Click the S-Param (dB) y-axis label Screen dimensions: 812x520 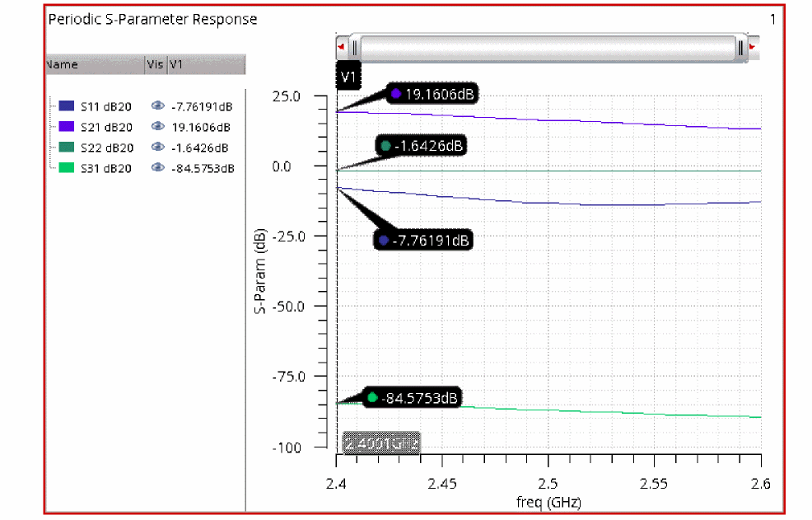260,270
